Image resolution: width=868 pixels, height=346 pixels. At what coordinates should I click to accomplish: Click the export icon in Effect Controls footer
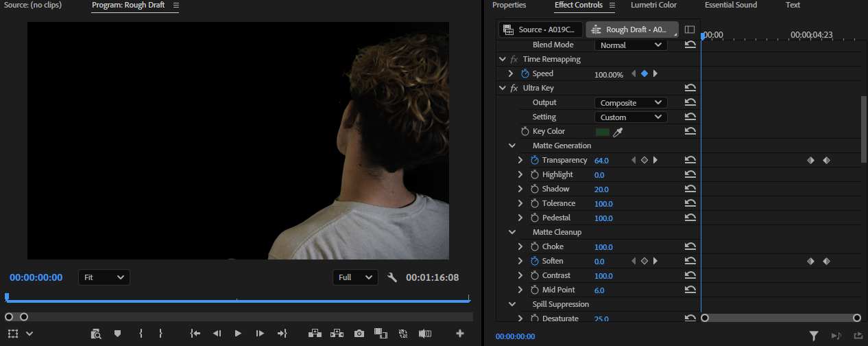click(858, 336)
